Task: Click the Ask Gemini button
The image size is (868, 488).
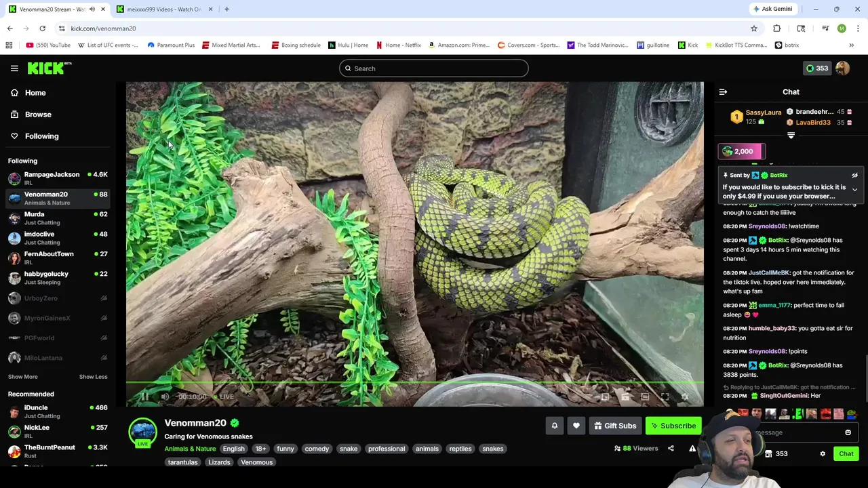Action: click(772, 9)
